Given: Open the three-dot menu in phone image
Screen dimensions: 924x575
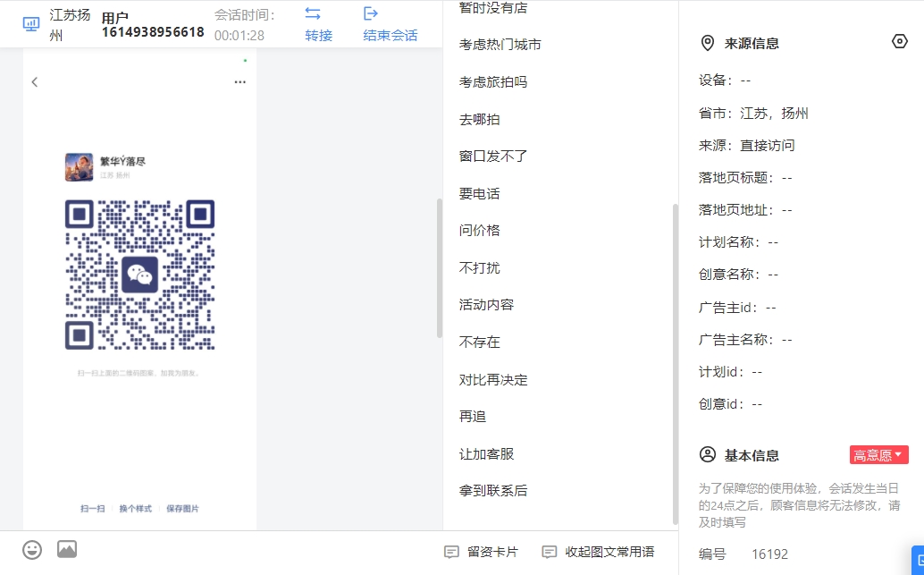Looking at the screenshot, I should (239, 82).
